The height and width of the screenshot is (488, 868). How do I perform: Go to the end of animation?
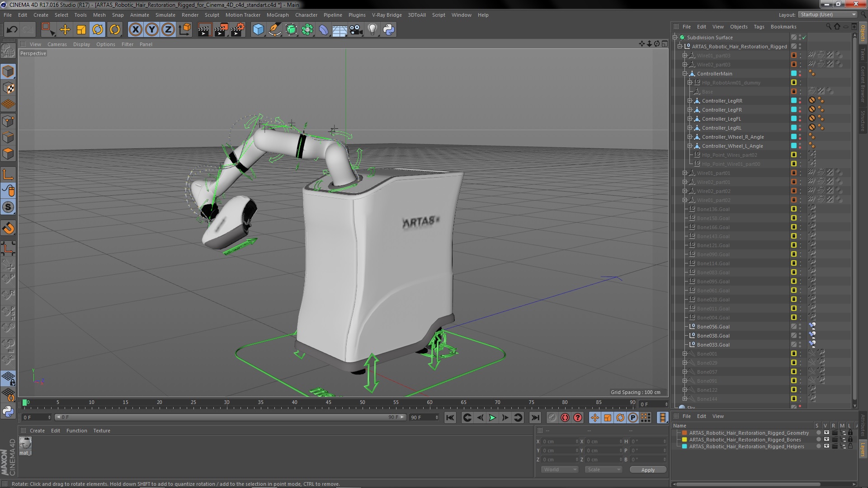[535, 418]
